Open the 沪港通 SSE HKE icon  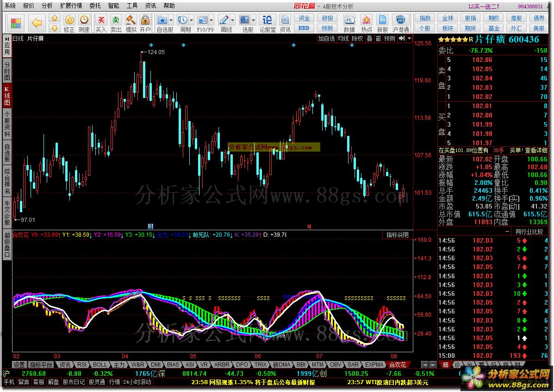[x=401, y=23]
